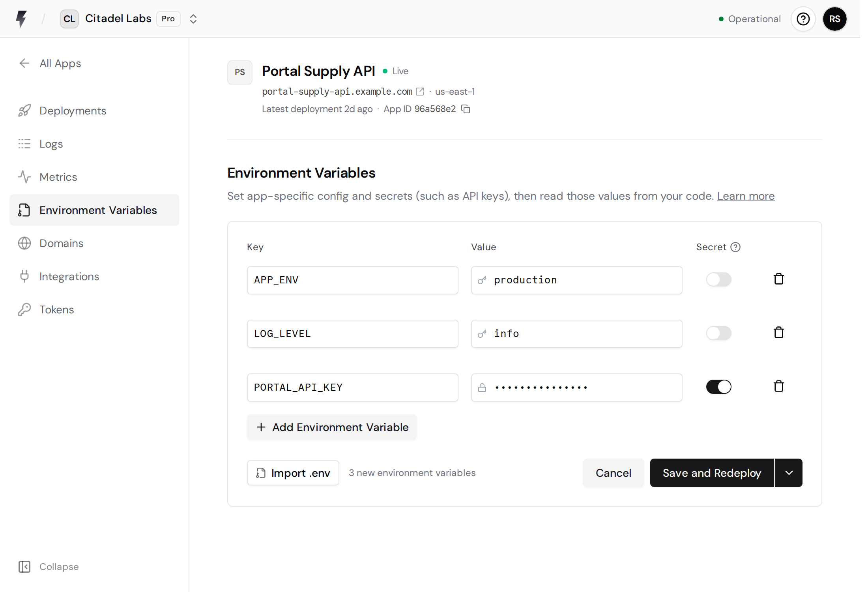This screenshot has width=868, height=592.
Task: Open Logs in the sidebar
Action: (x=94, y=144)
